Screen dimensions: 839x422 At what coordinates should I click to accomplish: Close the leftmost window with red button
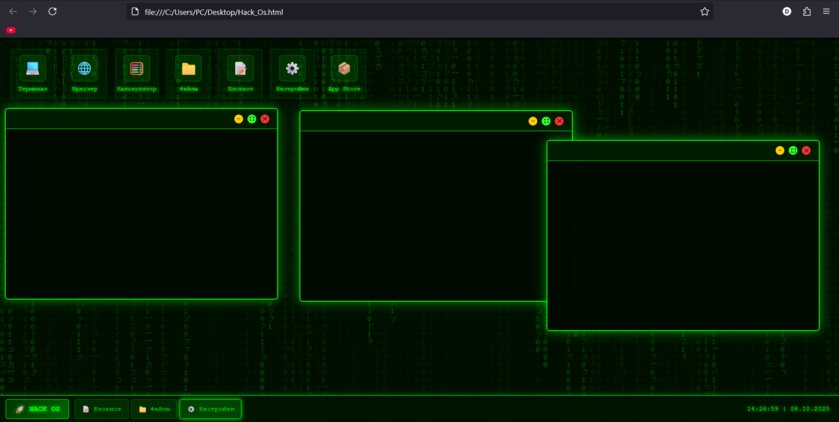265,119
